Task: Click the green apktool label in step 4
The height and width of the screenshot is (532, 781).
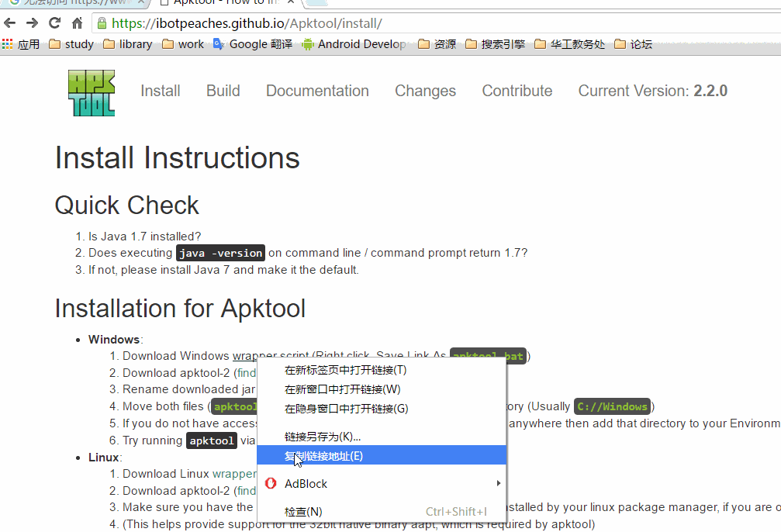Action: point(234,406)
